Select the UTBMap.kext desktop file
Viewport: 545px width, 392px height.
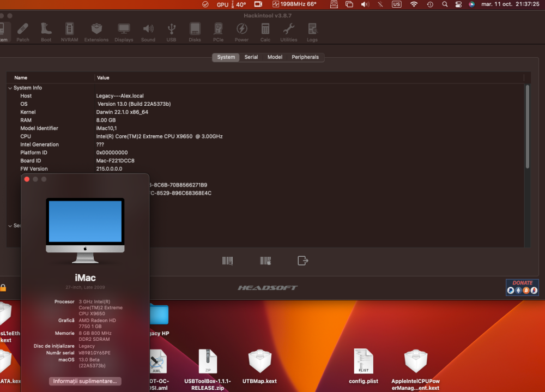click(x=259, y=366)
